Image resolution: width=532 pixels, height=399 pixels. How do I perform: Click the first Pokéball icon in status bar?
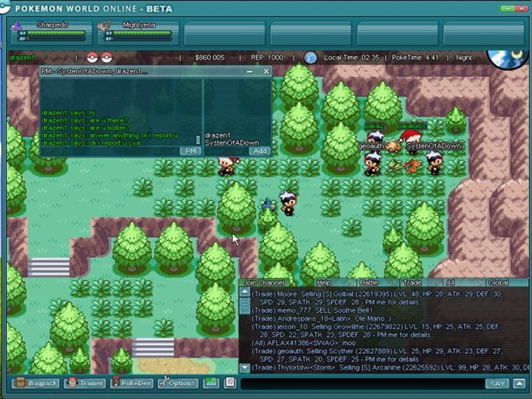[x=92, y=58]
